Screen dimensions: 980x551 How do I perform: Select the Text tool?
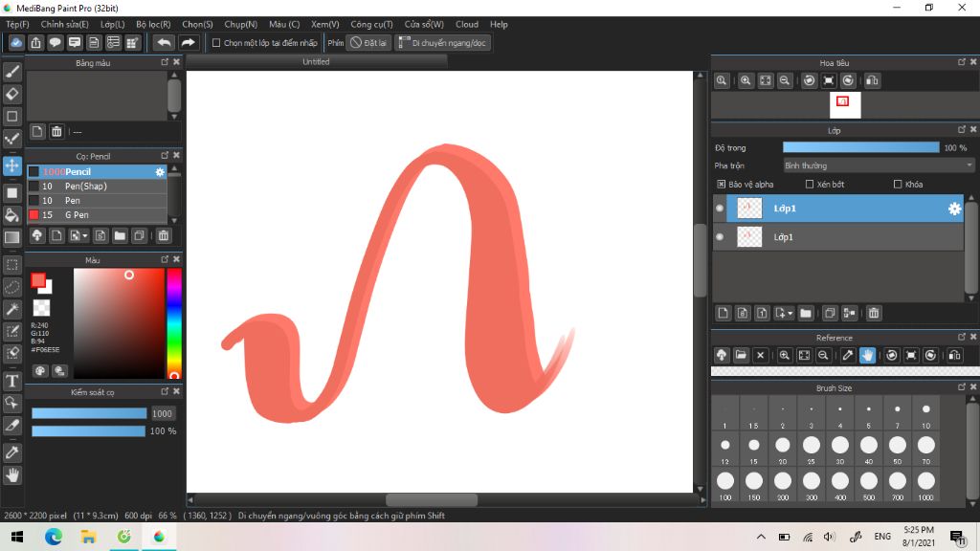coord(11,381)
